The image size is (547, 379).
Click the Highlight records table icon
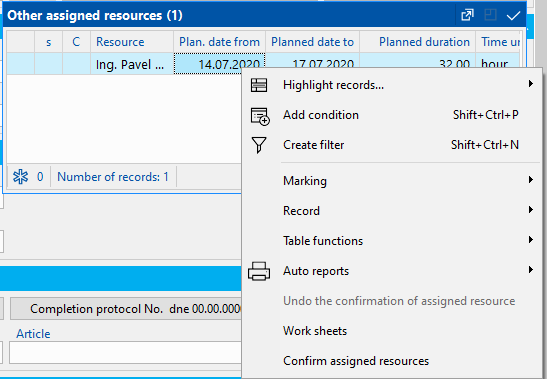pyautogui.click(x=259, y=85)
